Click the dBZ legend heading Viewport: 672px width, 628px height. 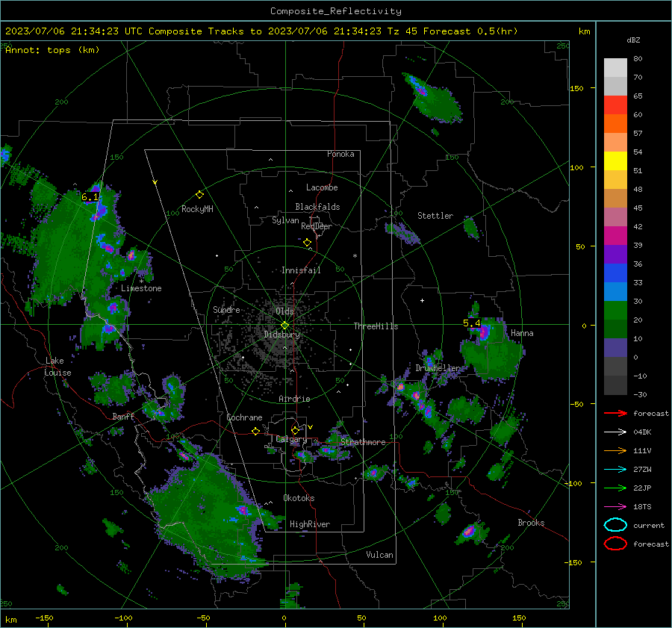pyautogui.click(x=633, y=40)
